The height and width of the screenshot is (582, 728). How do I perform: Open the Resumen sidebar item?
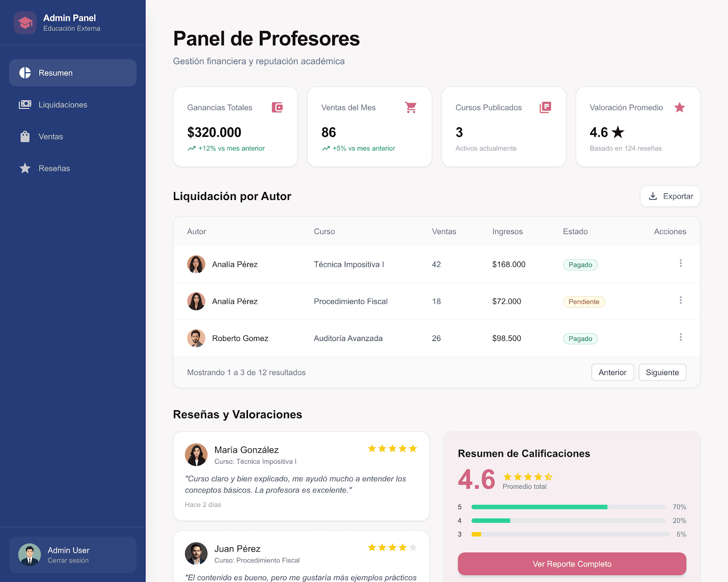point(73,73)
